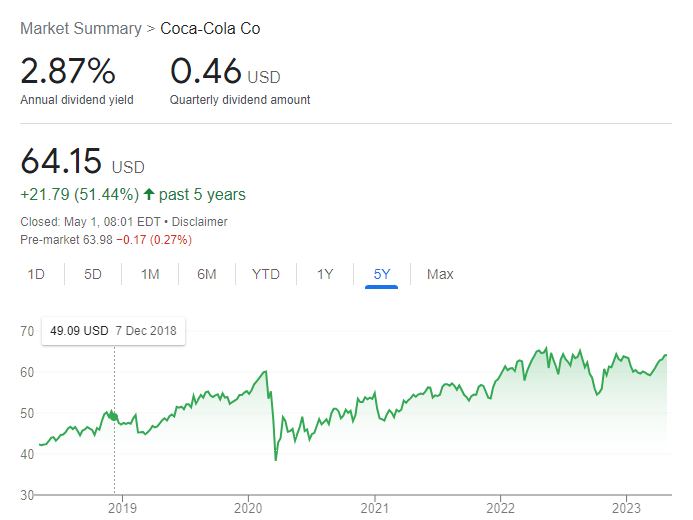Click the 2021 axis year label
This screenshot has height=520, width=693.
coord(374,508)
